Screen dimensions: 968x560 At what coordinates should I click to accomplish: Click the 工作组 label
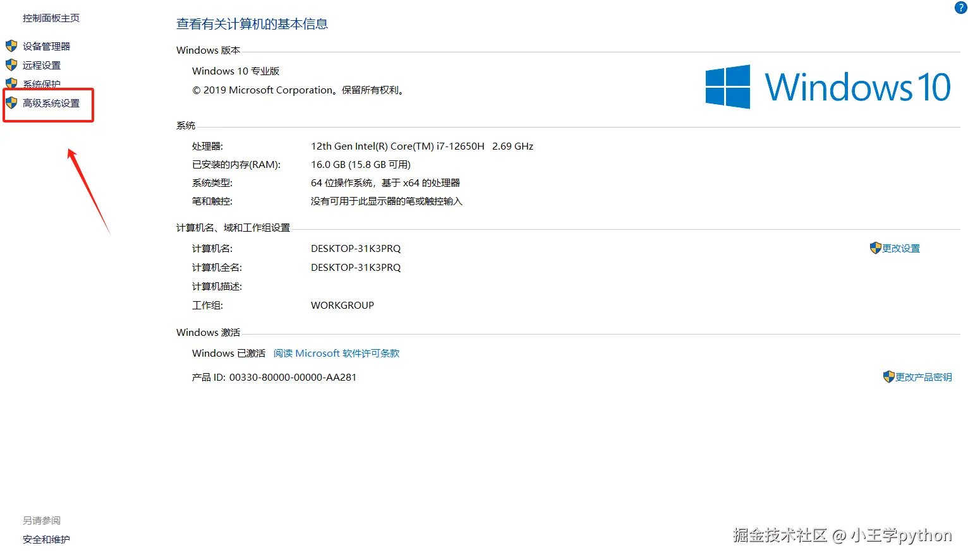point(207,305)
